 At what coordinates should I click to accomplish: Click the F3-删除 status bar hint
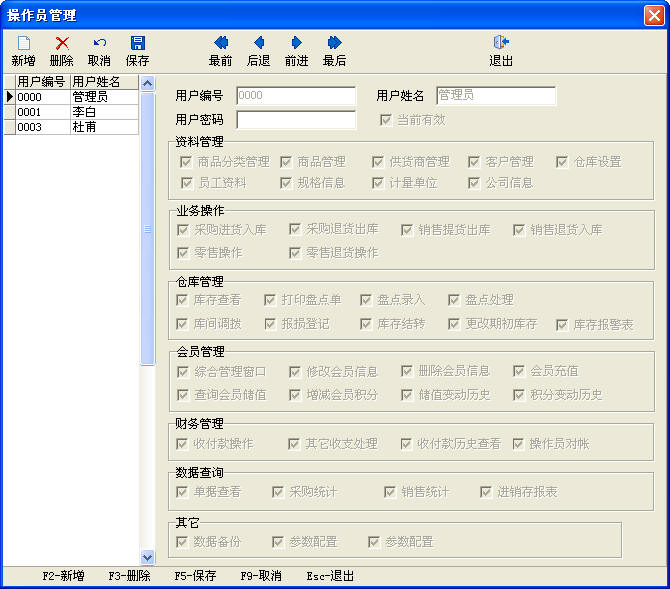coord(129,576)
